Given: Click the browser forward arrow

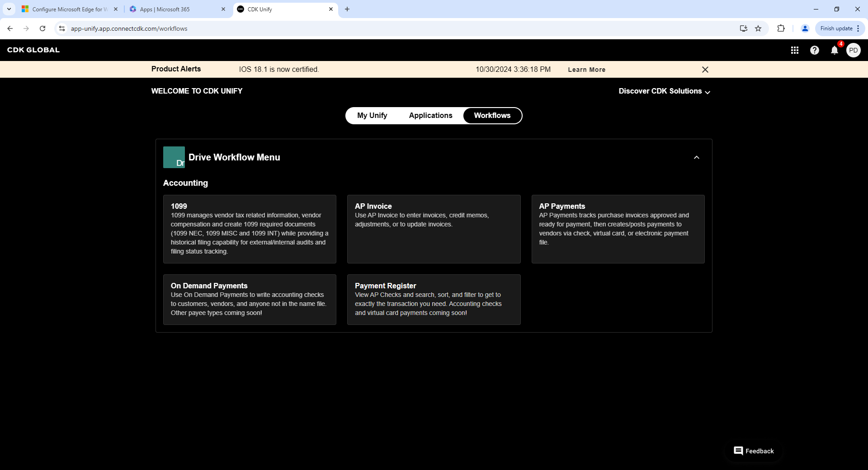Looking at the screenshot, I should click(x=26, y=28).
